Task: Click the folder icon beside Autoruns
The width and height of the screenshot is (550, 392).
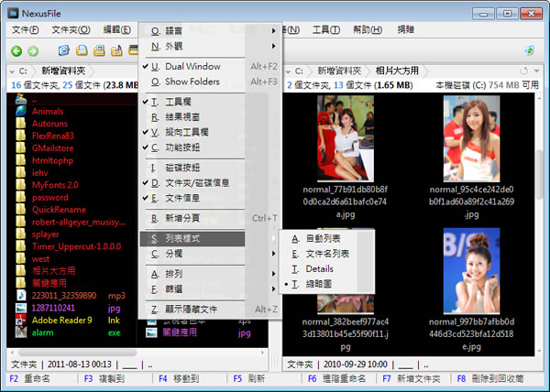Action: (x=21, y=124)
